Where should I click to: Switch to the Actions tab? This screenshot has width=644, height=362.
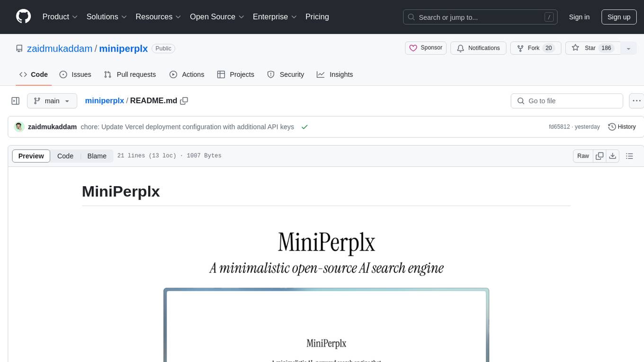[187, 74]
